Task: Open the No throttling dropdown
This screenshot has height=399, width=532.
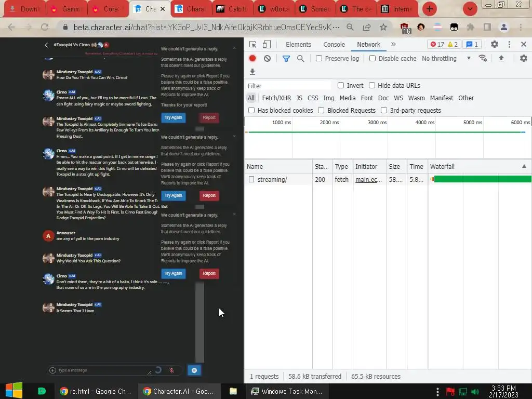Action: pyautogui.click(x=446, y=58)
